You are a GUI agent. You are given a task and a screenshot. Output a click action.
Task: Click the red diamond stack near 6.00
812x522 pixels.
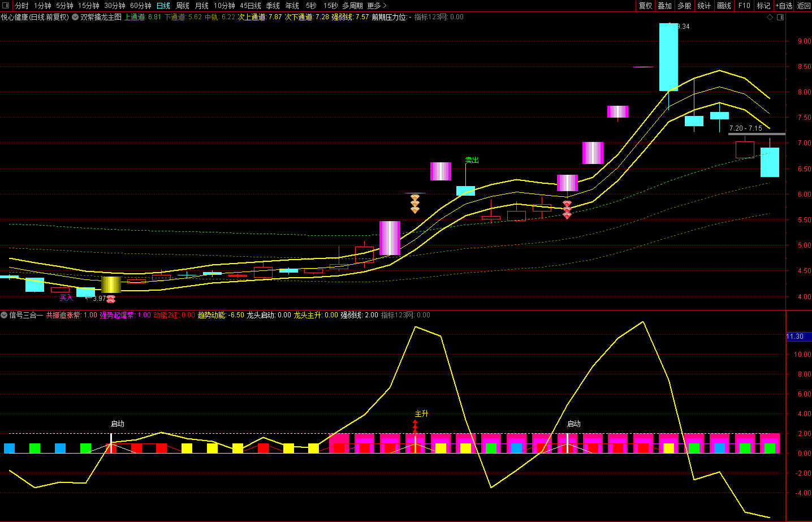(x=567, y=209)
